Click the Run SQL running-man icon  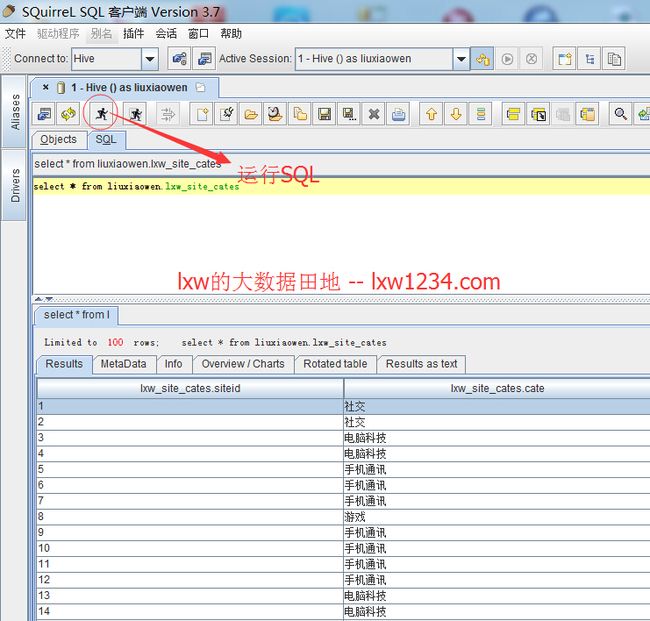pos(101,114)
